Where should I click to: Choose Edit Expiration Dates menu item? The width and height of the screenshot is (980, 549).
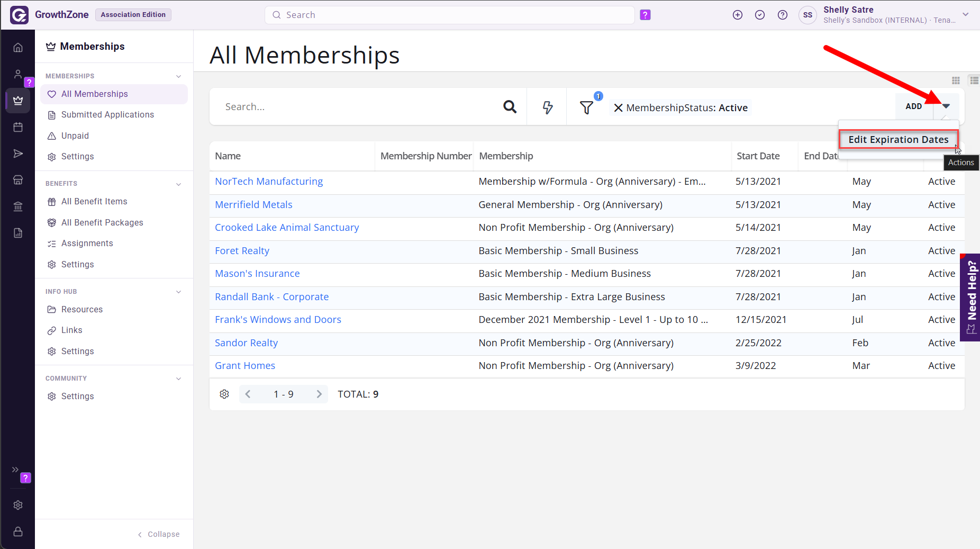tap(899, 140)
